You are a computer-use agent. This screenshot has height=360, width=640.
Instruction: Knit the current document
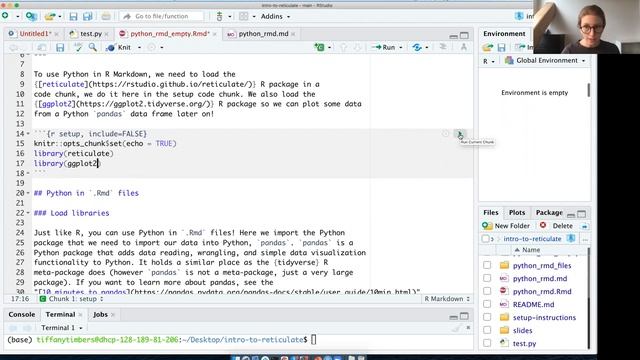pos(119,47)
